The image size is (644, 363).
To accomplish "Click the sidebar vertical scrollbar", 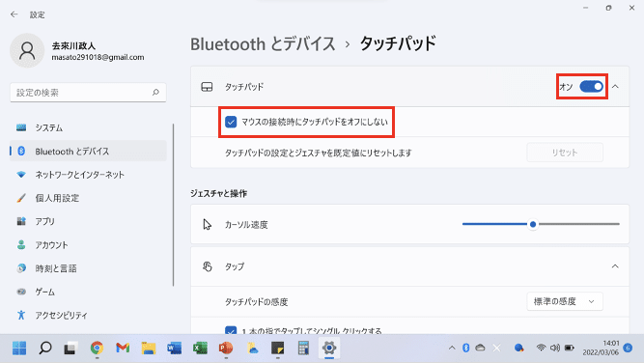I will coord(174,205).
